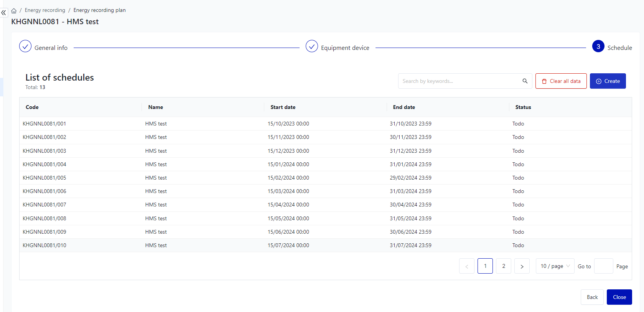Click the Start date column header

coord(283,107)
